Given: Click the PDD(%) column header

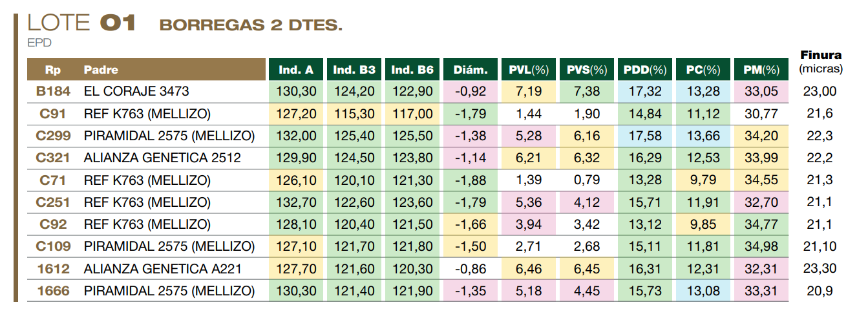Looking at the screenshot, I should pos(645,70).
